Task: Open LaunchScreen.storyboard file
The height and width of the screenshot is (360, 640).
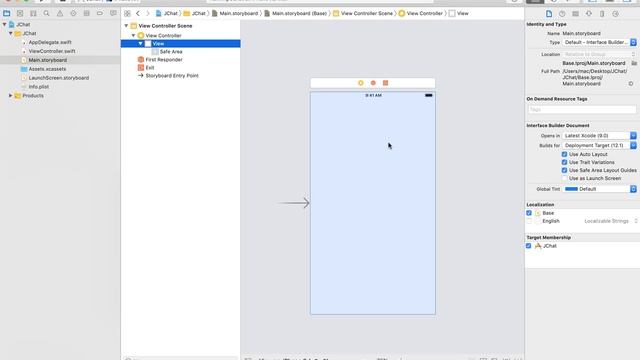Action: (x=59, y=78)
